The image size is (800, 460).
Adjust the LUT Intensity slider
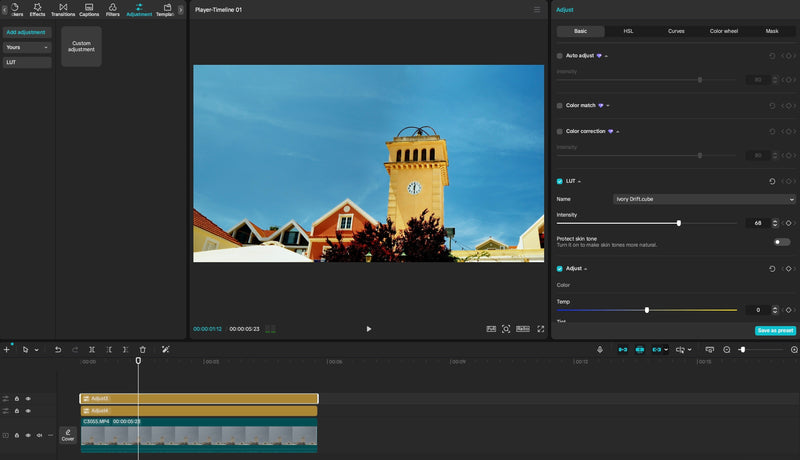pos(646,223)
